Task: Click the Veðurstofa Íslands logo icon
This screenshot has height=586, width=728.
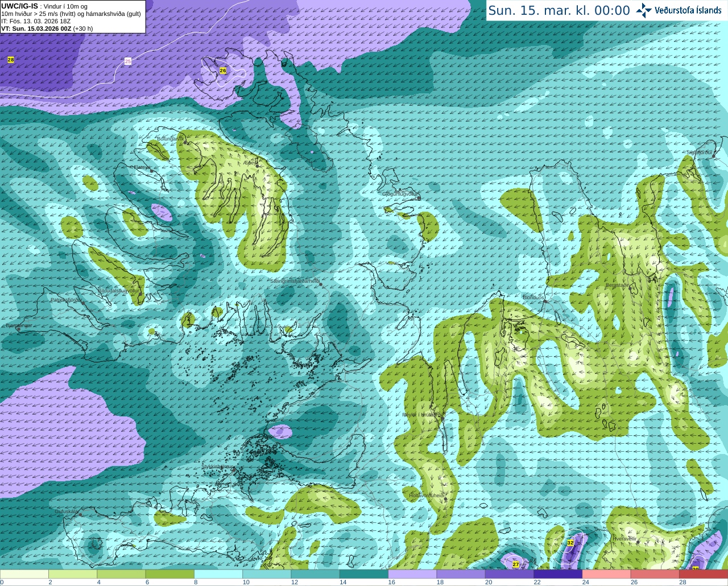Action: (644, 10)
